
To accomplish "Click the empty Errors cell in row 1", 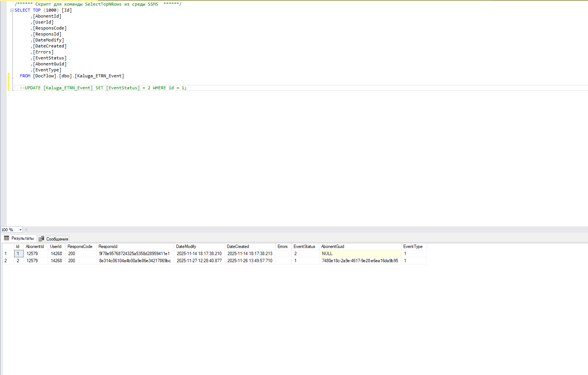I will (284, 254).
